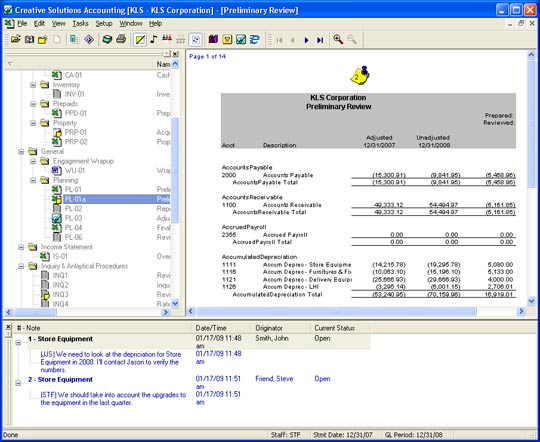The width and height of the screenshot is (540, 442).
Task: Collapse the Income Statement folder
Action: (x=21, y=247)
